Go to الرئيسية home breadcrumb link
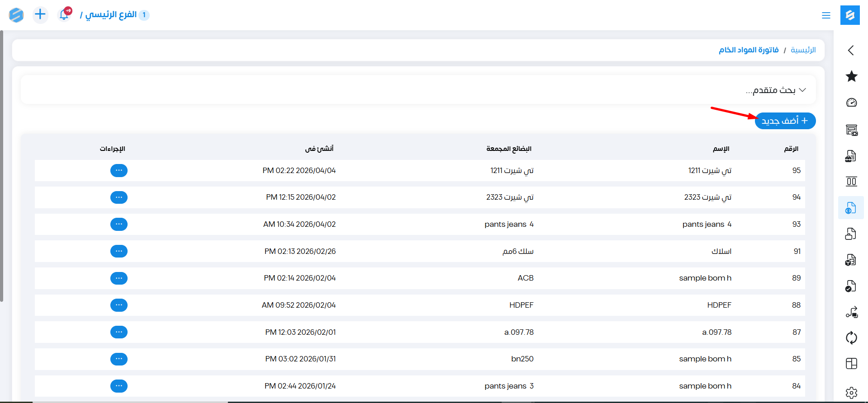The width and height of the screenshot is (868, 403). [803, 50]
